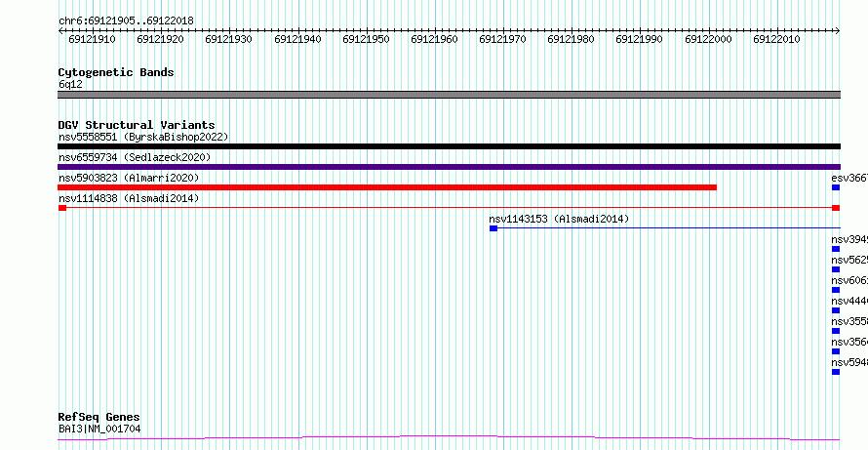The width and height of the screenshot is (868, 450).
Task: Click the left red block of nsv1114838
Action: [62, 208]
